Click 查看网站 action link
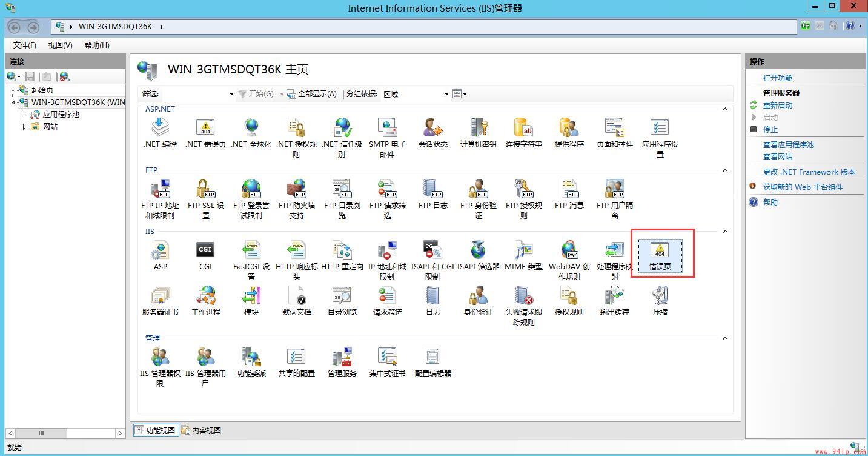Screen dimensions: 868x456 click(777, 157)
